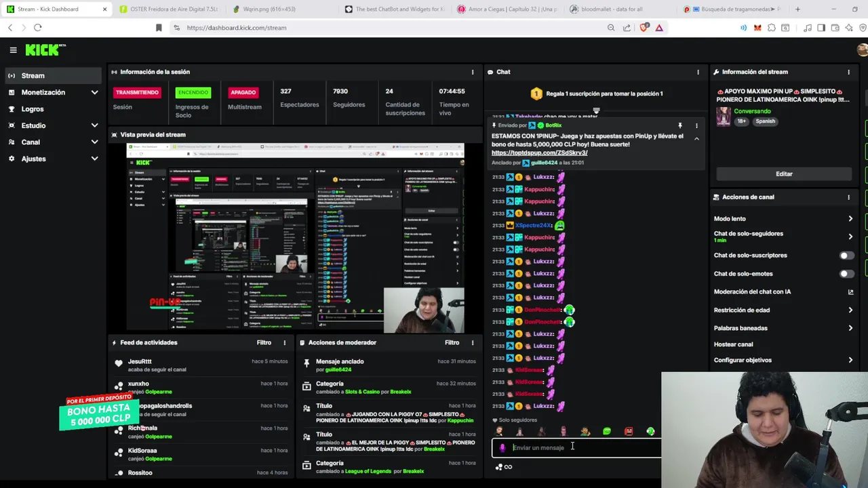The height and width of the screenshot is (488, 868).
Task: Click the pin icon on the pinned message
Action: (x=679, y=125)
